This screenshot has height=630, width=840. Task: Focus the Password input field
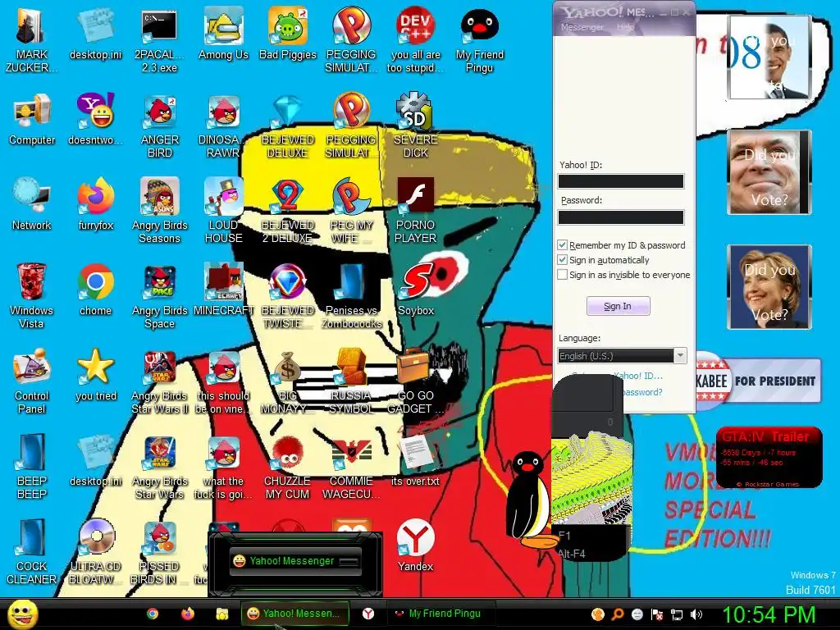coord(621,217)
